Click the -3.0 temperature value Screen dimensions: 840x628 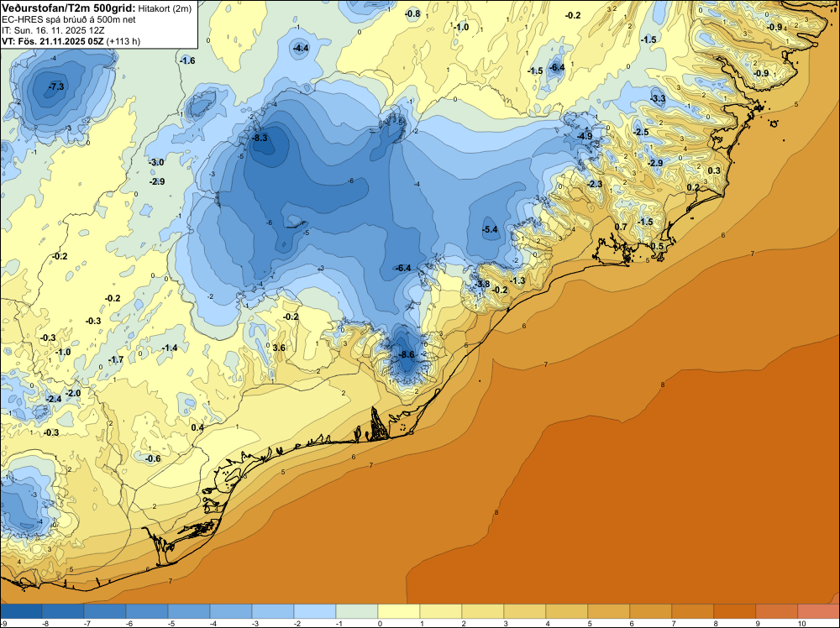156,162
